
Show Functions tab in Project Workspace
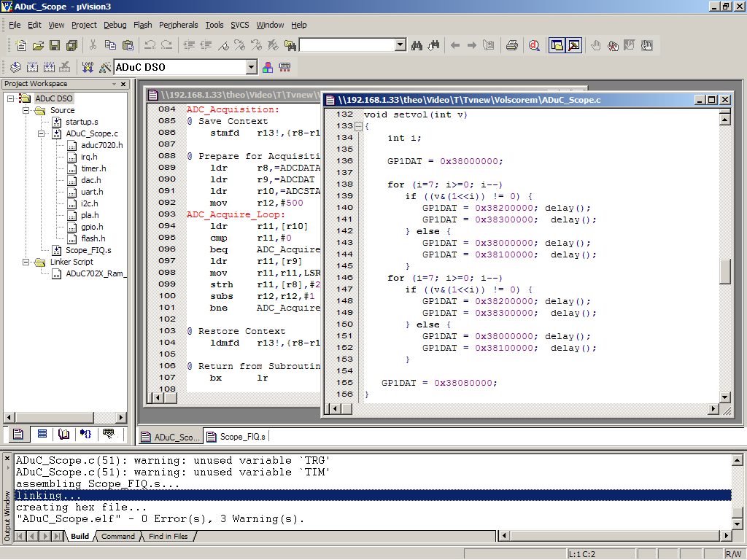point(85,434)
